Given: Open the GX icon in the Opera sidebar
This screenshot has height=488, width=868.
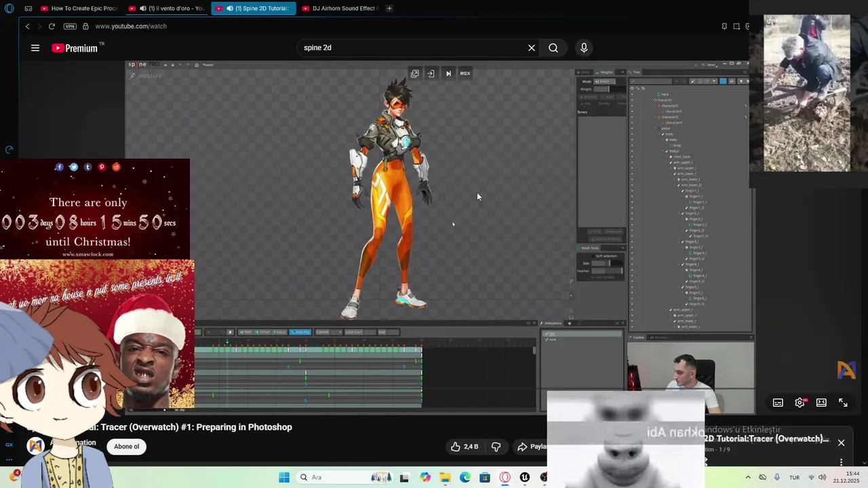Looking at the screenshot, I should tap(9, 445).
